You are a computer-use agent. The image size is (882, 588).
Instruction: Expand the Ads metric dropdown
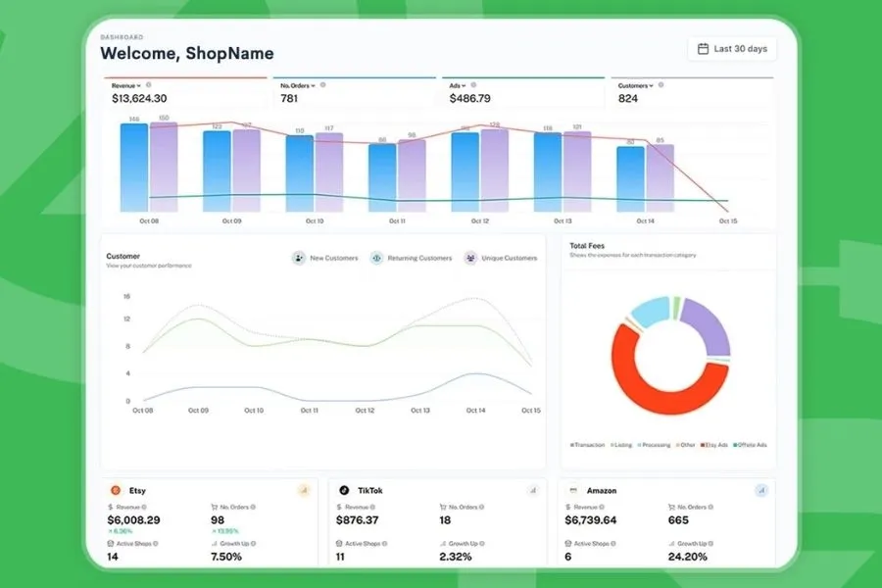[458, 85]
